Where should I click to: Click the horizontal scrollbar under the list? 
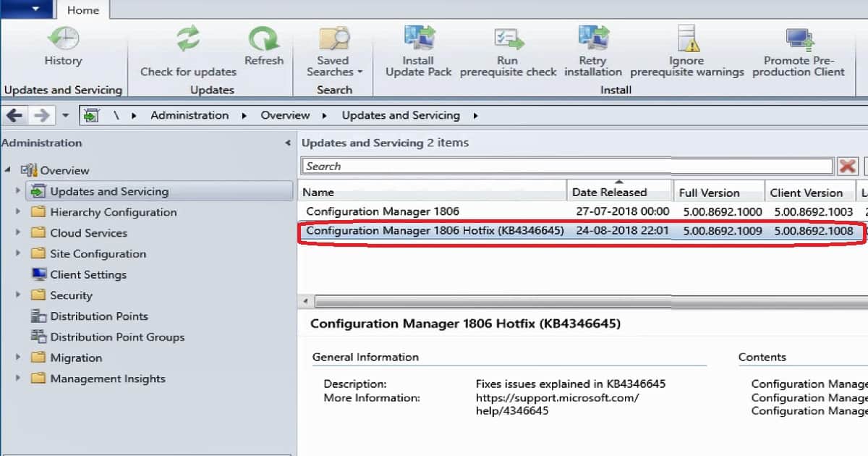pos(590,301)
